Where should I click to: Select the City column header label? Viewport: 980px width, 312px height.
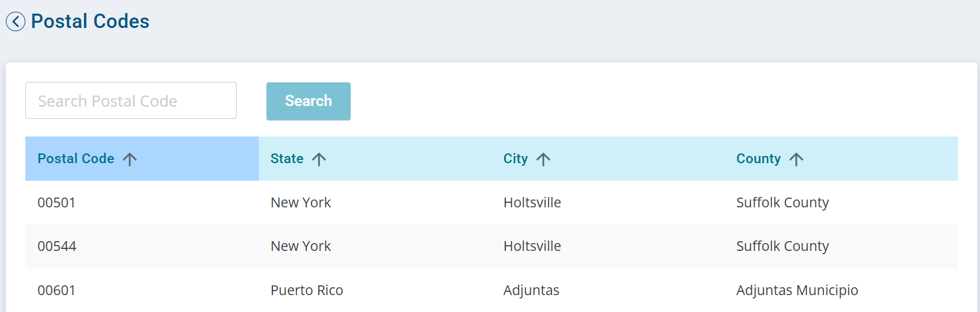click(x=516, y=159)
